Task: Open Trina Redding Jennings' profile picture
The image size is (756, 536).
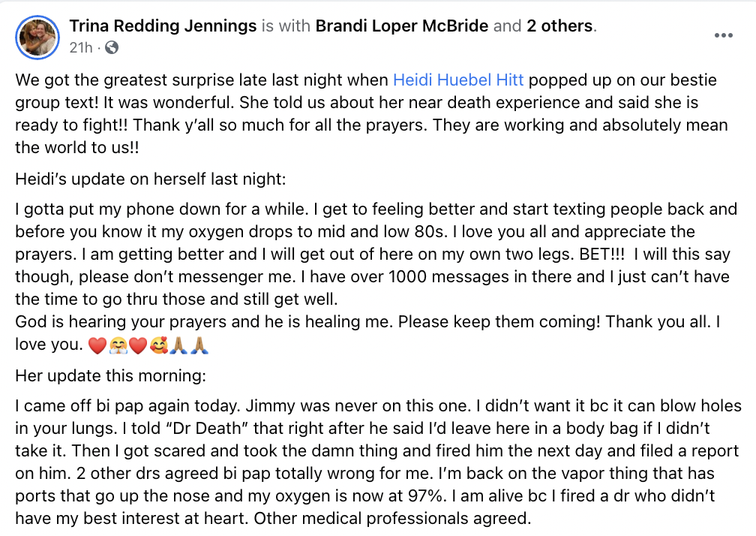Action: 37,37
